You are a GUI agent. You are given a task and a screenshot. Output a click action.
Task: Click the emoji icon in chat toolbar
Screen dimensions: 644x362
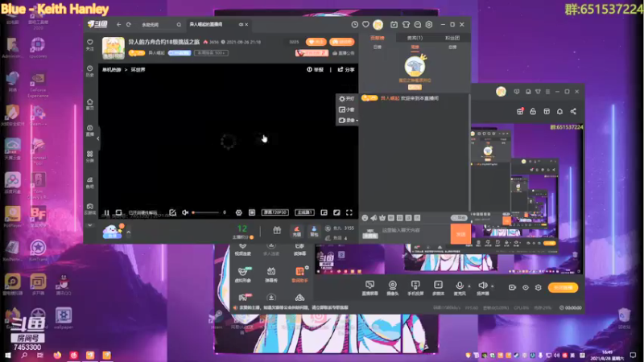[x=365, y=218]
